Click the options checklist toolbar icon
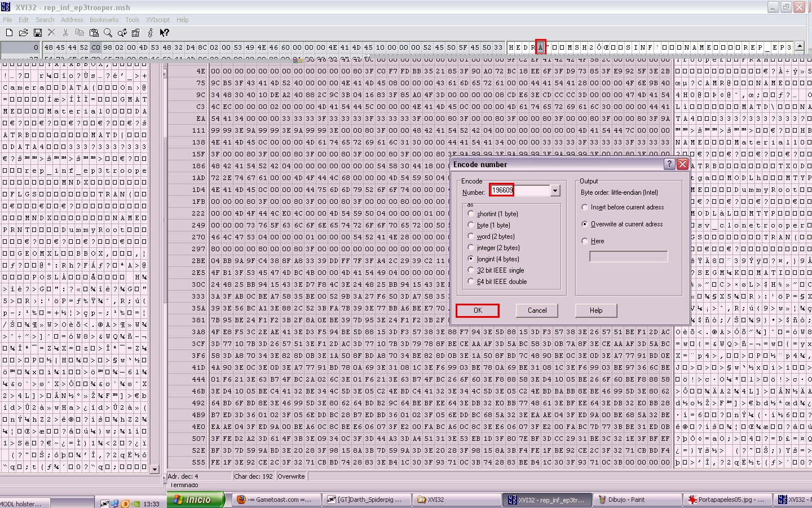Viewport: 812px width, 508px height. coord(136,33)
